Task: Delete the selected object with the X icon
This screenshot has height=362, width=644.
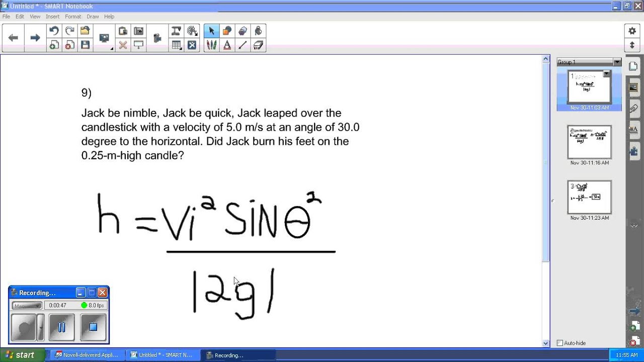Action: coord(123,45)
